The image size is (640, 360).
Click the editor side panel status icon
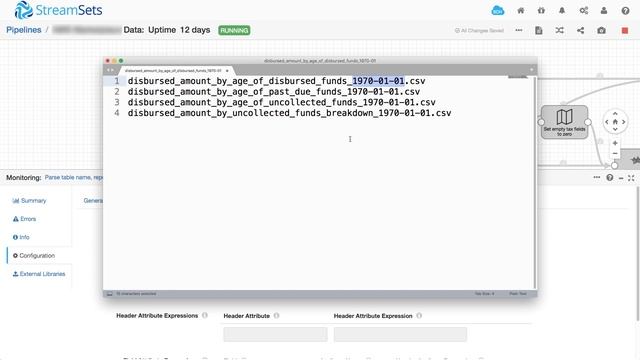coord(109,293)
